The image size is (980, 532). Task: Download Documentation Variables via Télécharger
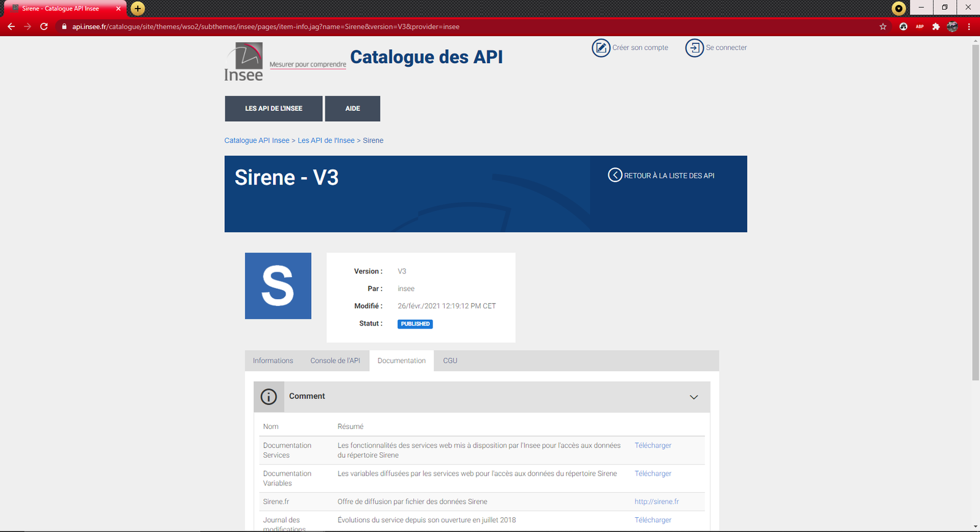(x=653, y=474)
